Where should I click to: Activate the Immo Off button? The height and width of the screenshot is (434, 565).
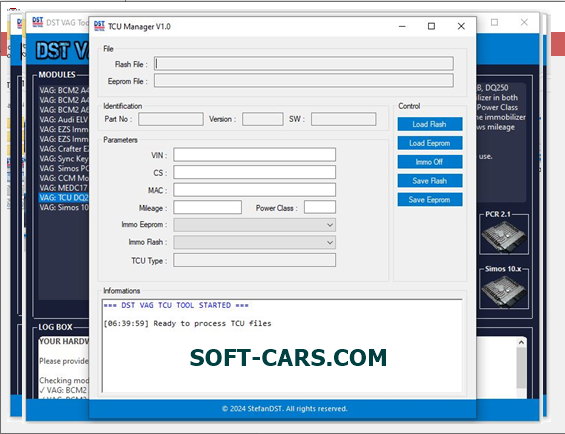point(430,162)
